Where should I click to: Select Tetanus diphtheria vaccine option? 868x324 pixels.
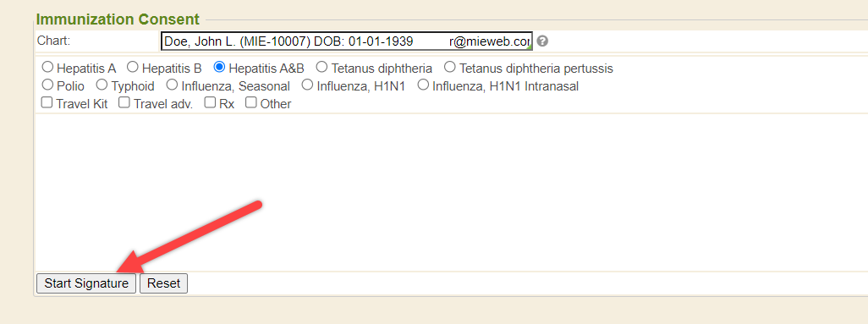click(x=321, y=67)
